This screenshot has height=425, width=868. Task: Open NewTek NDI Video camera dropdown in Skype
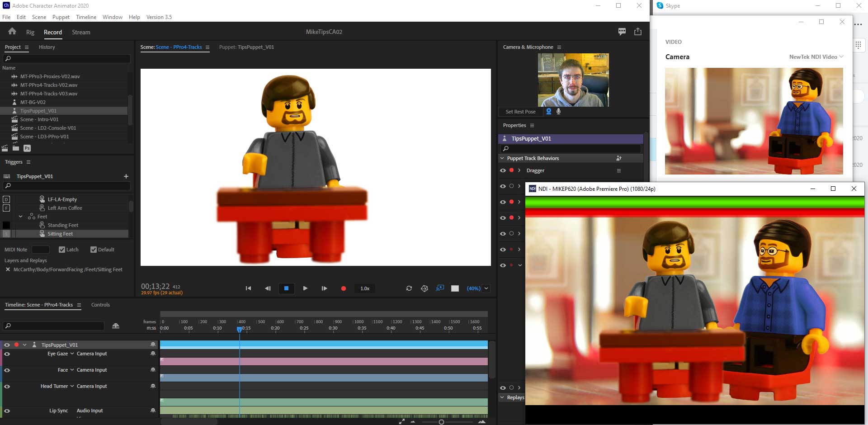point(816,57)
